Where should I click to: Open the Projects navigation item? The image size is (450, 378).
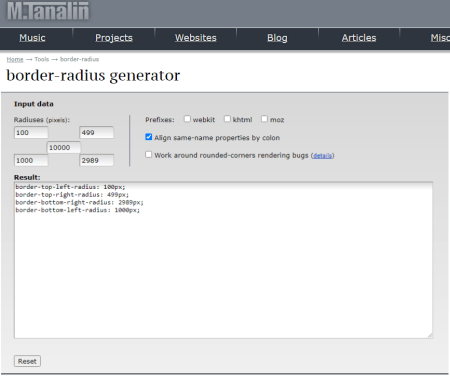coord(114,38)
